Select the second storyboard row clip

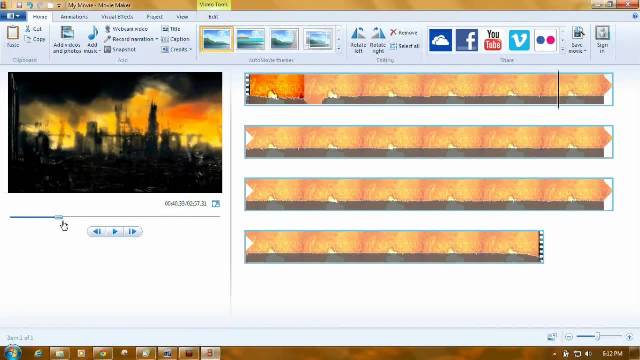pyautogui.click(x=429, y=142)
